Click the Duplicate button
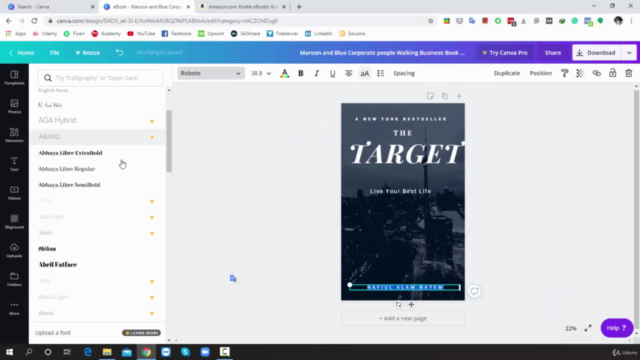The image size is (640, 360). coord(507,73)
